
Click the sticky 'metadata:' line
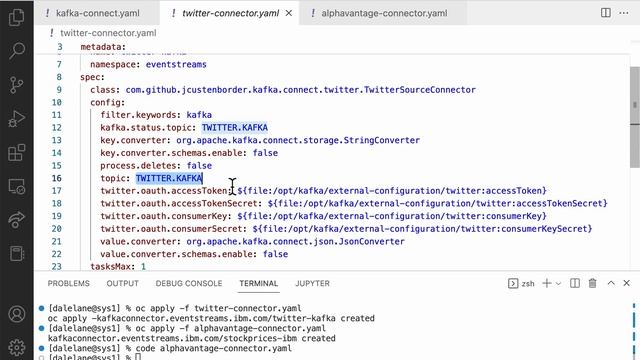103,47
